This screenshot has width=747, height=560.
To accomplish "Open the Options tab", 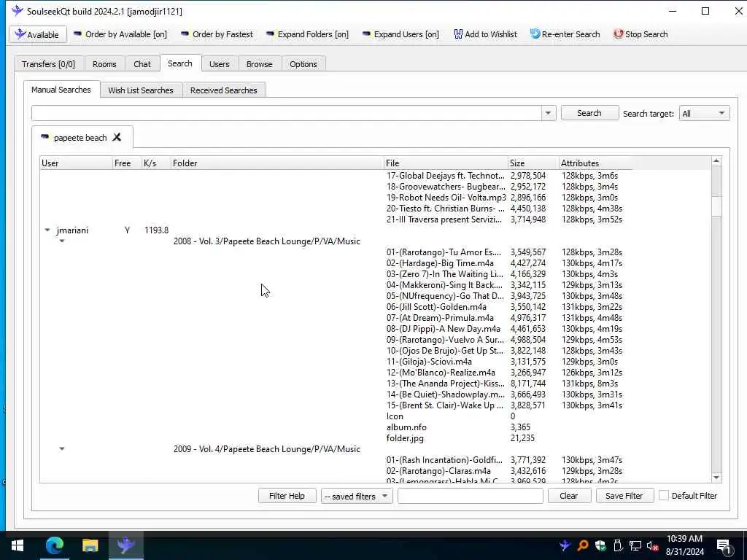I will click(303, 64).
